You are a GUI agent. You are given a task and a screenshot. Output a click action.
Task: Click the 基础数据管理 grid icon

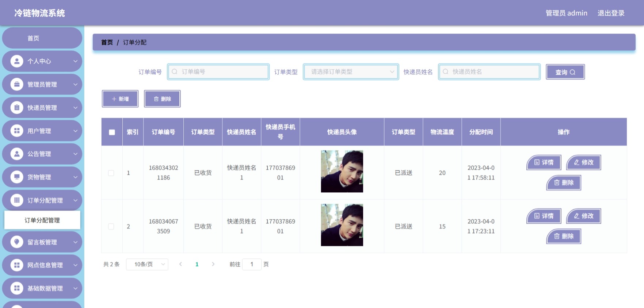[x=17, y=288]
